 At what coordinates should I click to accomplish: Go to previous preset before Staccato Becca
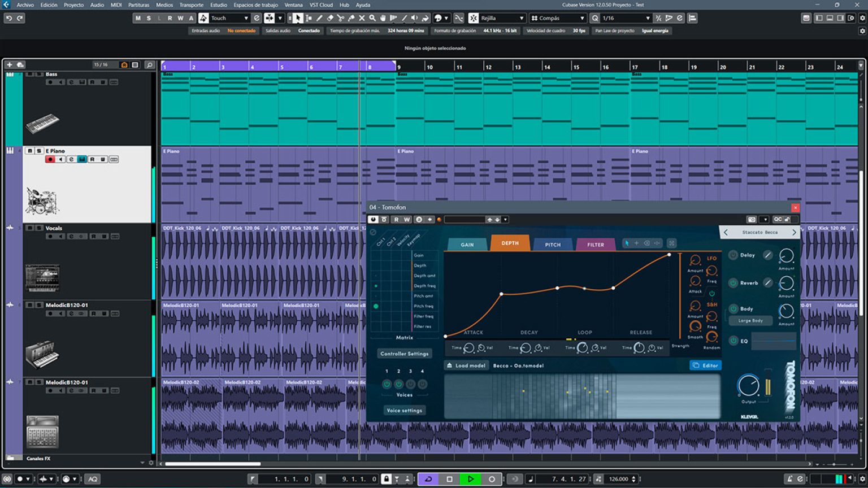click(x=726, y=232)
